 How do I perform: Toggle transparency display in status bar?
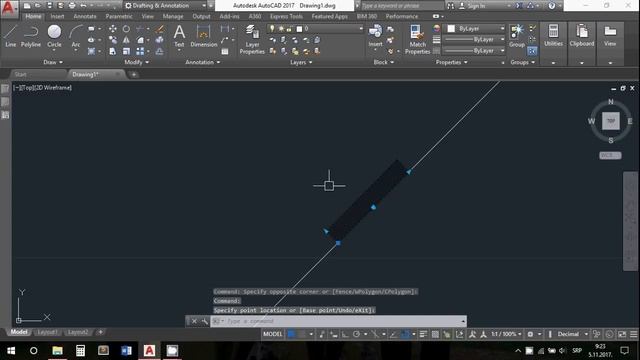click(x=436, y=334)
